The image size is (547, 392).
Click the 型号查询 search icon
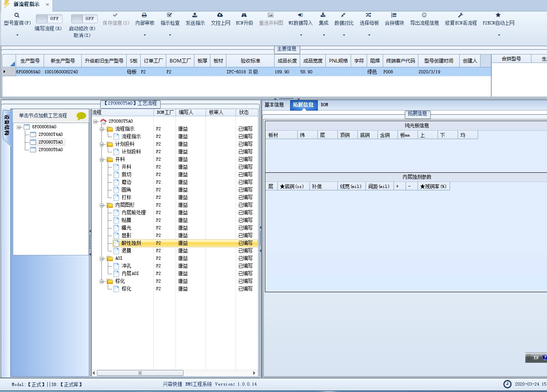click(17, 15)
